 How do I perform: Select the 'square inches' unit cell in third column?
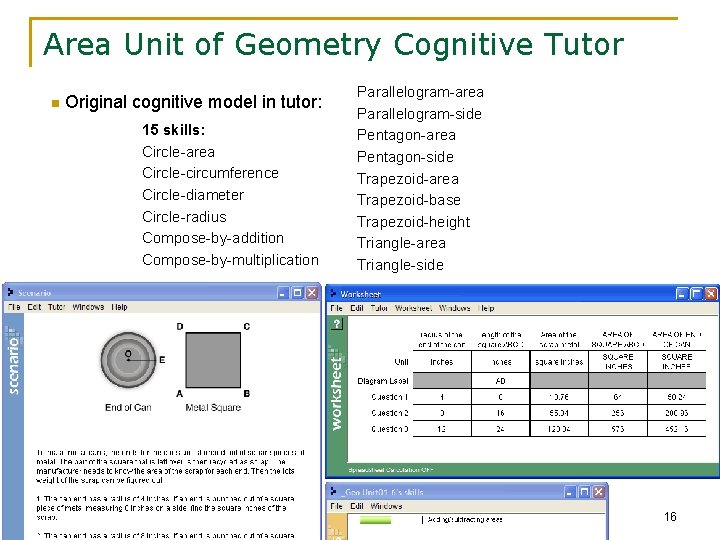tap(559, 362)
